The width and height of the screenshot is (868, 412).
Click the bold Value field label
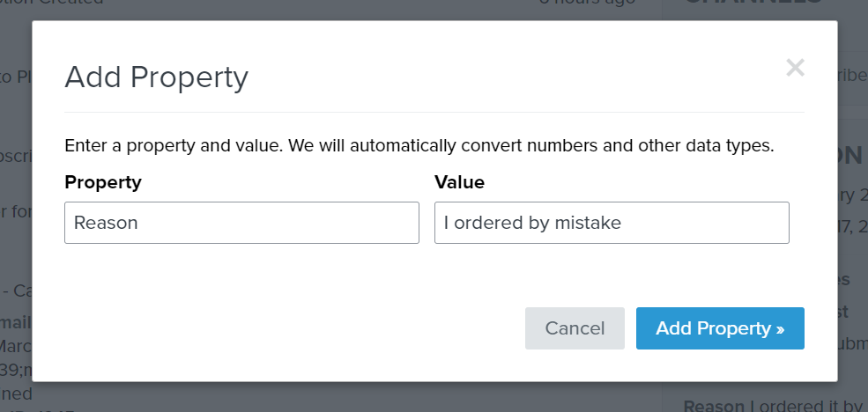pyautogui.click(x=459, y=182)
